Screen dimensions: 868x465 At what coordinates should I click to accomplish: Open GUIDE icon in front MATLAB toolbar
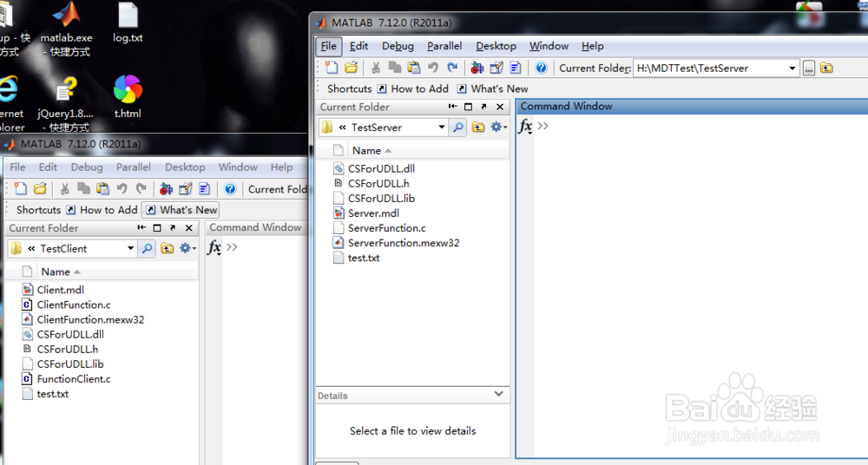tap(496, 68)
